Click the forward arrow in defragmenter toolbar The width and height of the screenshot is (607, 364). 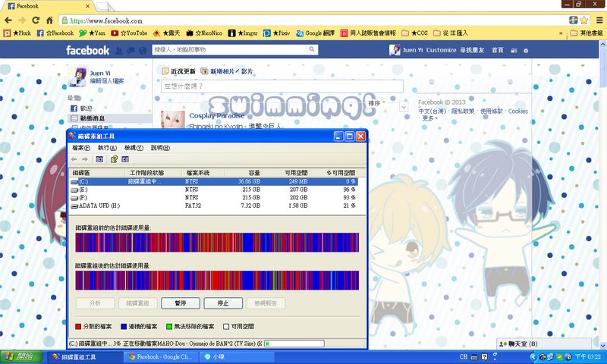85,159
